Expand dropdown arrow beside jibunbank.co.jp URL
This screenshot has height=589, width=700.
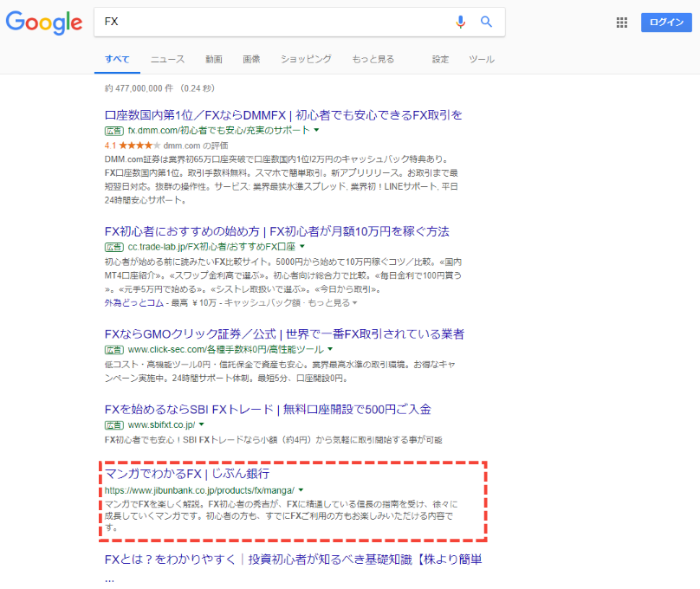(301, 490)
